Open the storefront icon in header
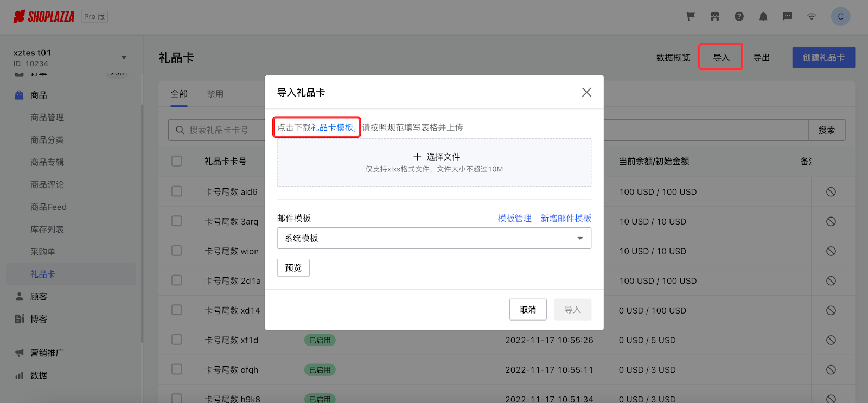The height and width of the screenshot is (403, 868). tap(715, 16)
